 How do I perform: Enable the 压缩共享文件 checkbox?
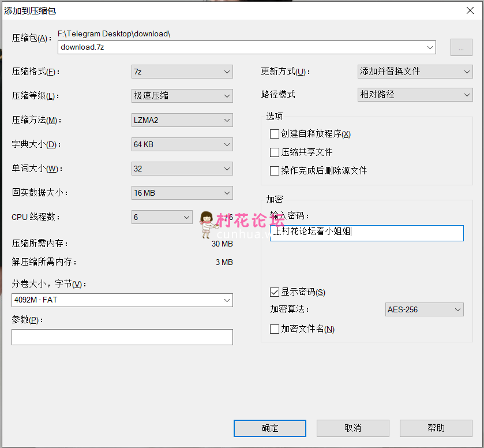(x=275, y=152)
